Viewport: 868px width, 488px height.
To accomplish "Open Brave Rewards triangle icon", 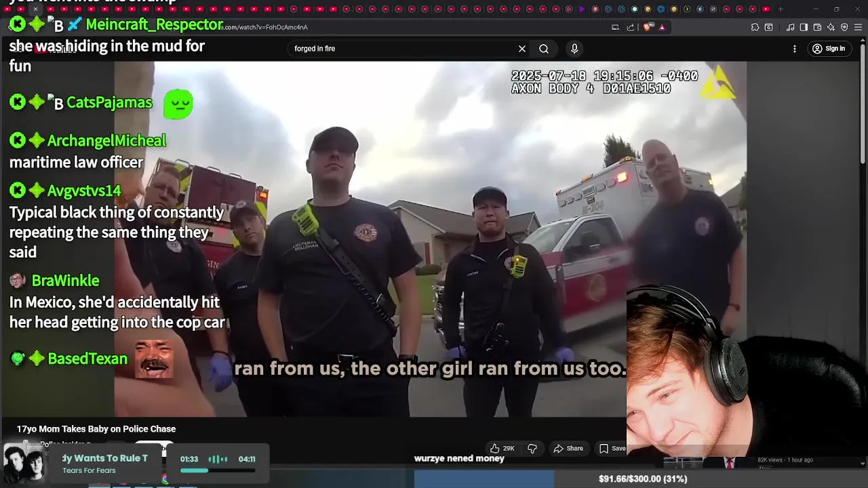I will point(662,27).
